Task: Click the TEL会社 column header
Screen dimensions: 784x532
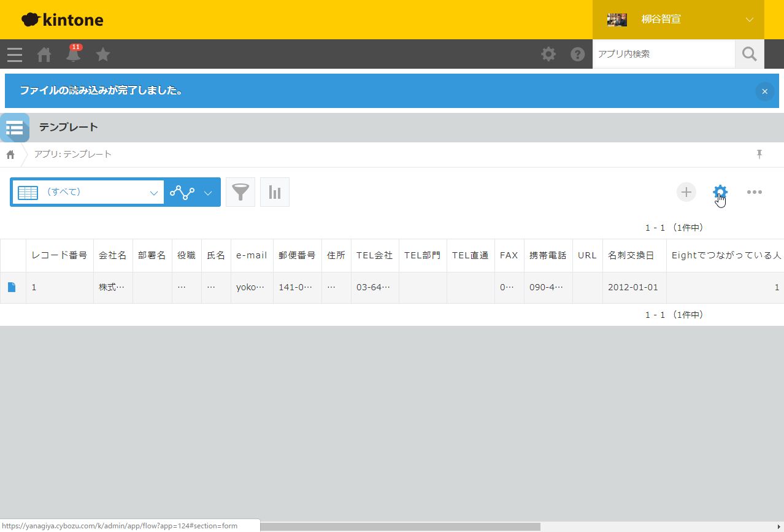Action: (x=375, y=255)
